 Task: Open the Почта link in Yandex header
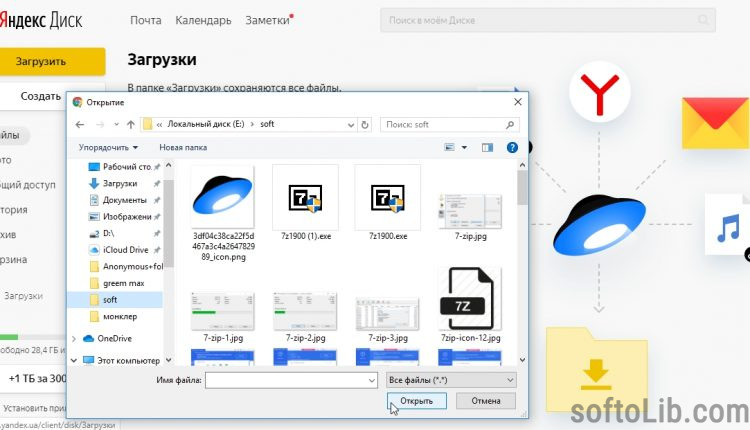click(145, 20)
